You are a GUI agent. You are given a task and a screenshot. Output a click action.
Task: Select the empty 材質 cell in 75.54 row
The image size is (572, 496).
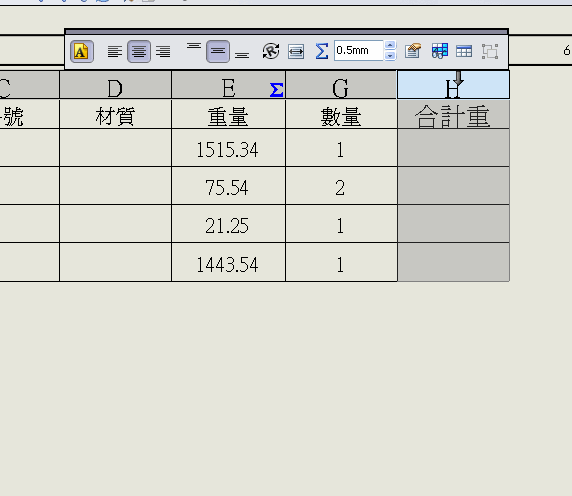pyautogui.click(x=115, y=186)
